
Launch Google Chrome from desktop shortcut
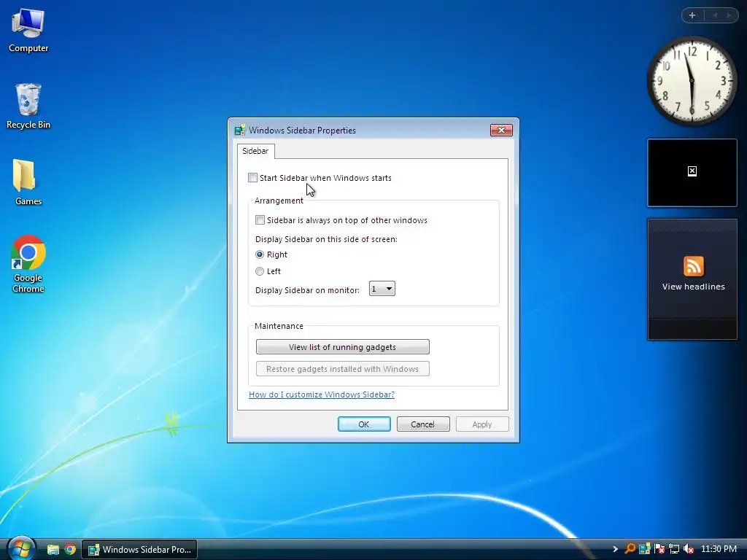[x=28, y=264]
